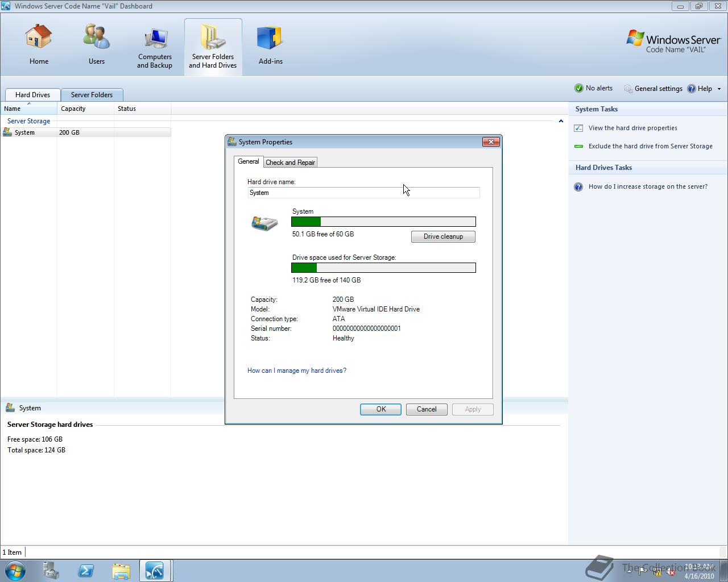
Task: Sort by the Status column header
Action: coord(142,109)
